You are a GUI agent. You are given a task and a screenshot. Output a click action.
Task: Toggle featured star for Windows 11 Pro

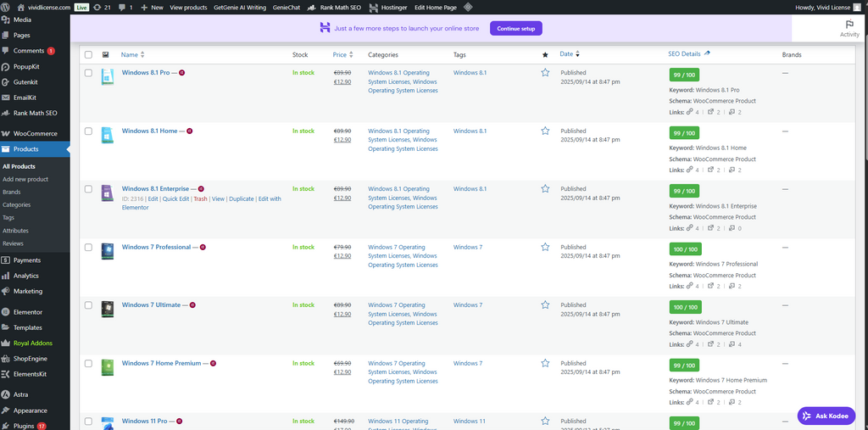click(545, 422)
